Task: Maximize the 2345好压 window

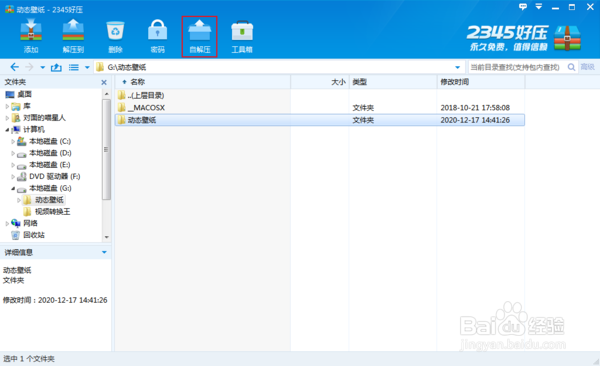Action: pos(572,7)
